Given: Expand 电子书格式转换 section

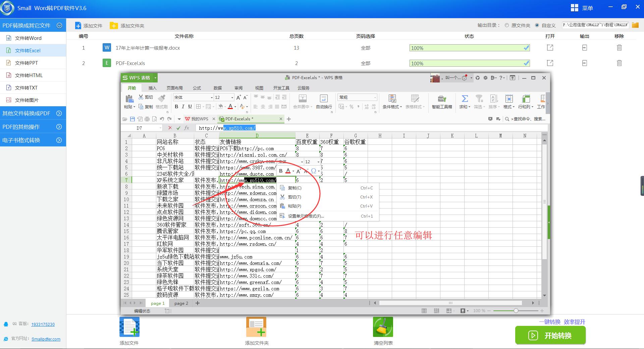Looking at the screenshot, I should pyautogui.click(x=59, y=140).
